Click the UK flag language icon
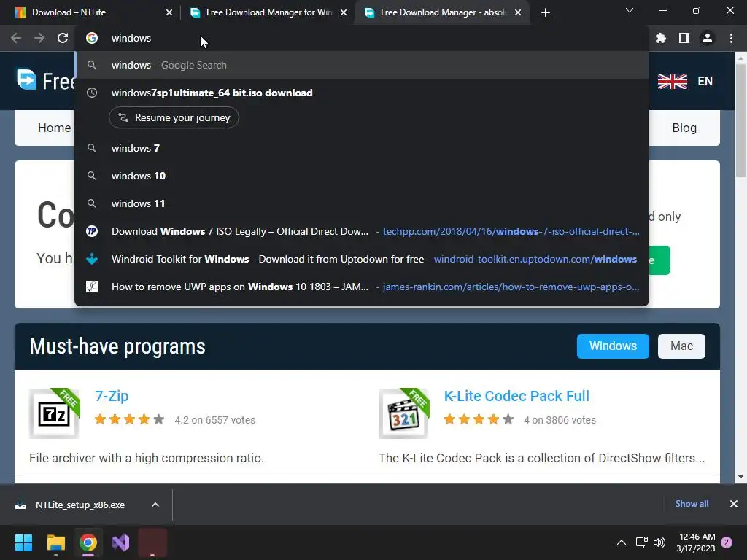Screen dimensions: 747x560 (x=672, y=82)
